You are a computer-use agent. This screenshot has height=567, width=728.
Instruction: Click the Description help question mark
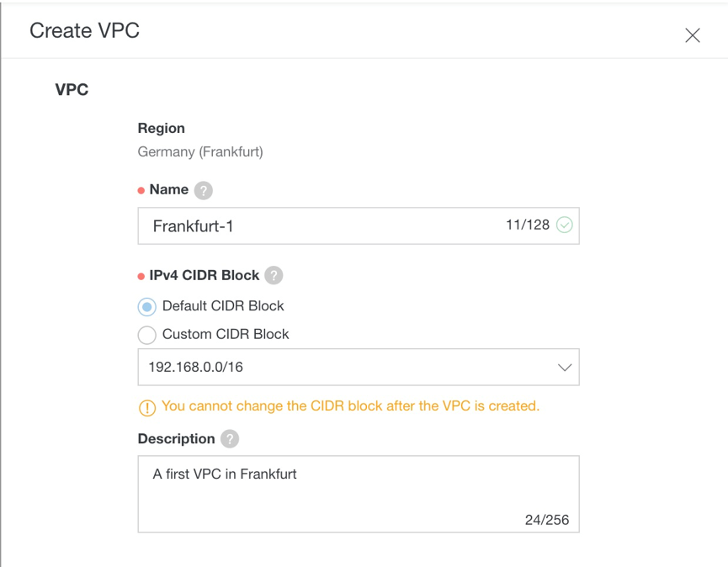coord(230,439)
